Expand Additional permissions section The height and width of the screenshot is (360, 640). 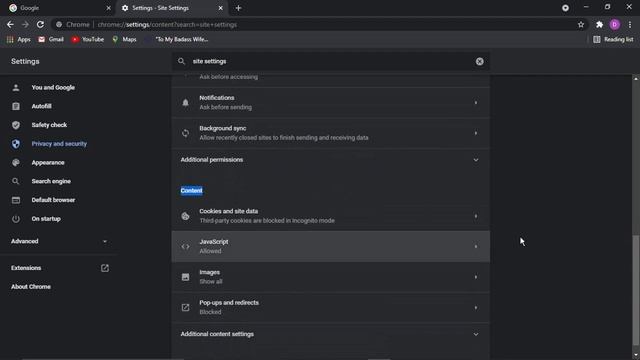331,160
